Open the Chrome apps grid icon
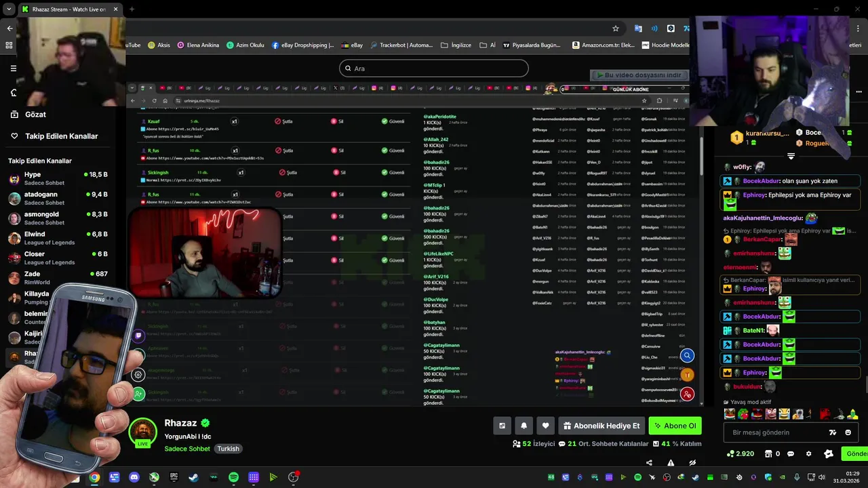 click(9, 45)
